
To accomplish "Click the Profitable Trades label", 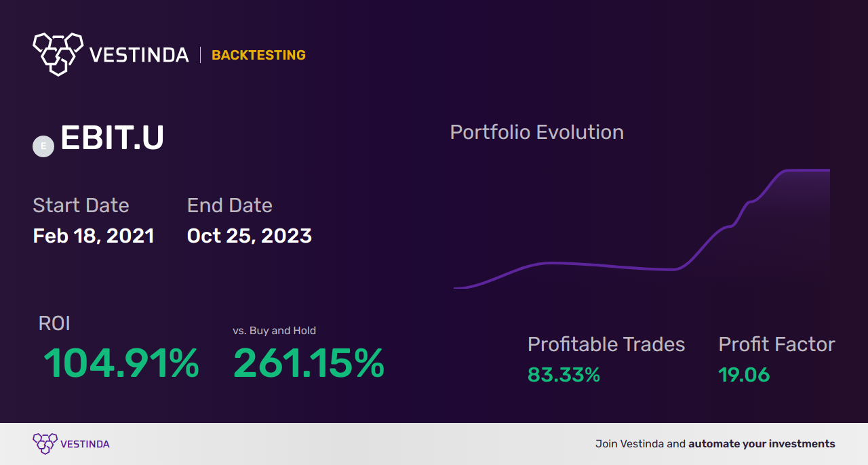I will coord(606,344).
